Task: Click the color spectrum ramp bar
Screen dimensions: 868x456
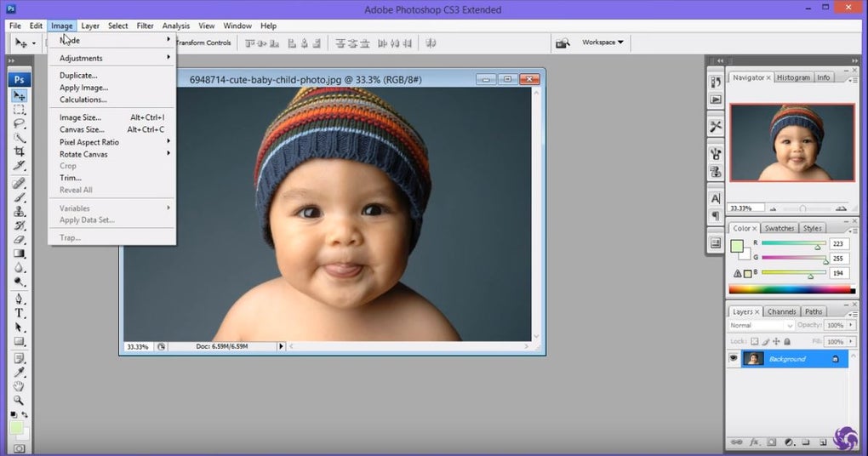Action: tap(791, 289)
